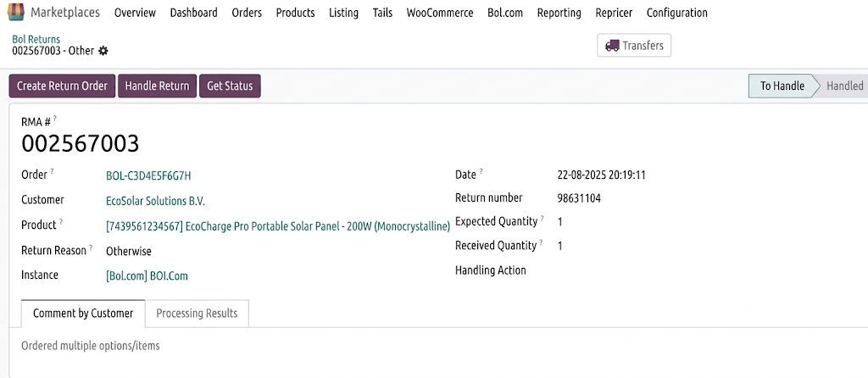Open the gear settings icon beside 002567003 - Other
The image size is (868, 378).
tap(103, 51)
